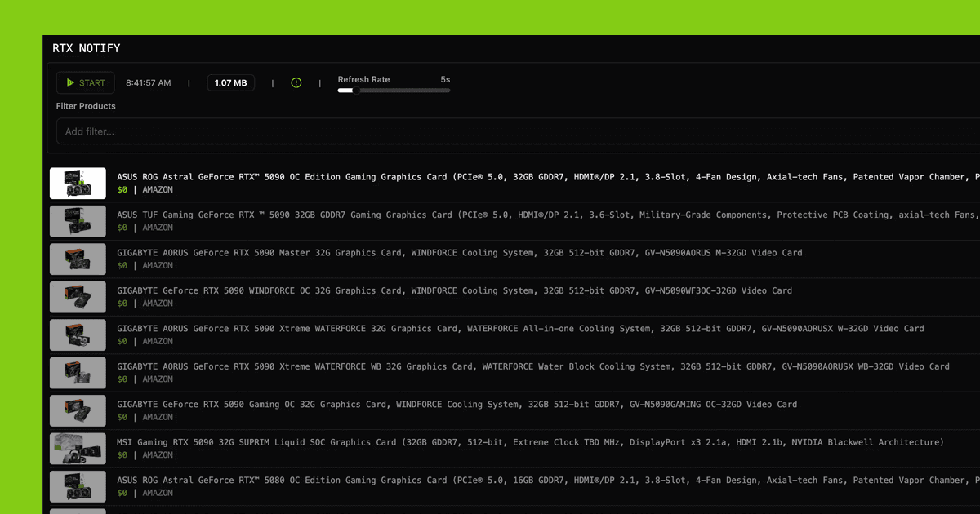Click the GIGABYTE WINDFORCE OC card thumbnail

(78, 296)
